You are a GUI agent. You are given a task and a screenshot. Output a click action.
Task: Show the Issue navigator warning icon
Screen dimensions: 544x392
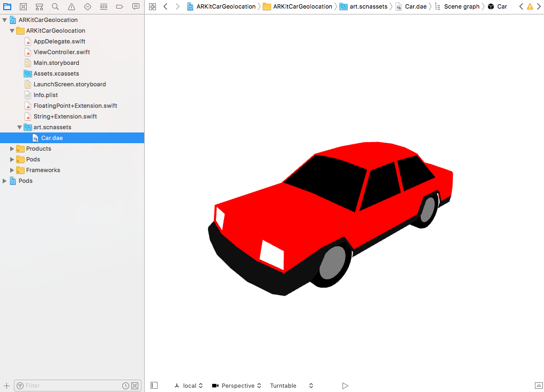[71, 6]
